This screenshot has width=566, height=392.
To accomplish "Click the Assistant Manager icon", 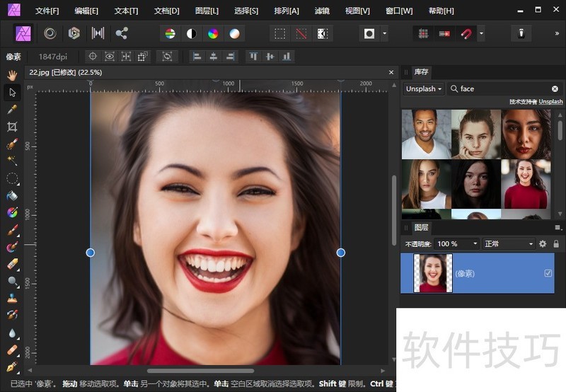I will point(521,33).
